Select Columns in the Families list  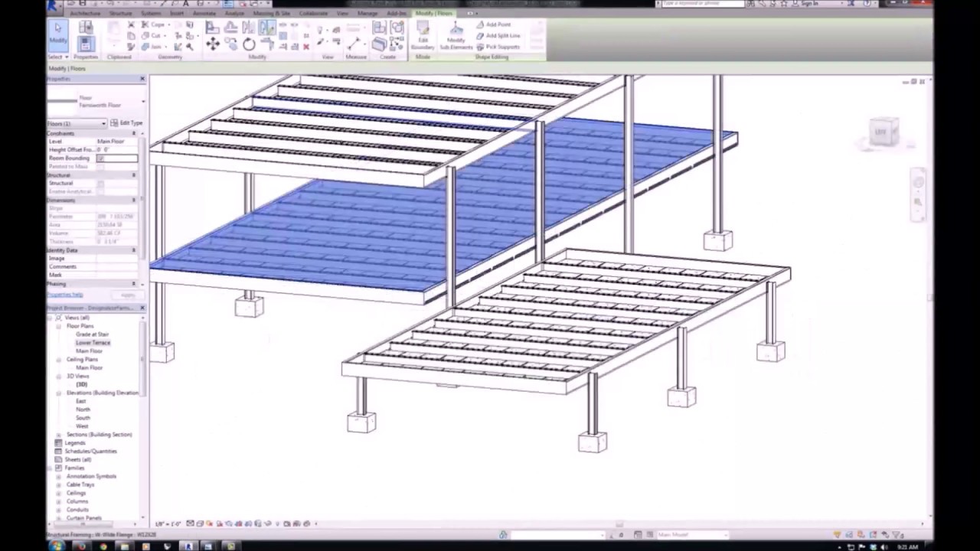[x=77, y=502]
